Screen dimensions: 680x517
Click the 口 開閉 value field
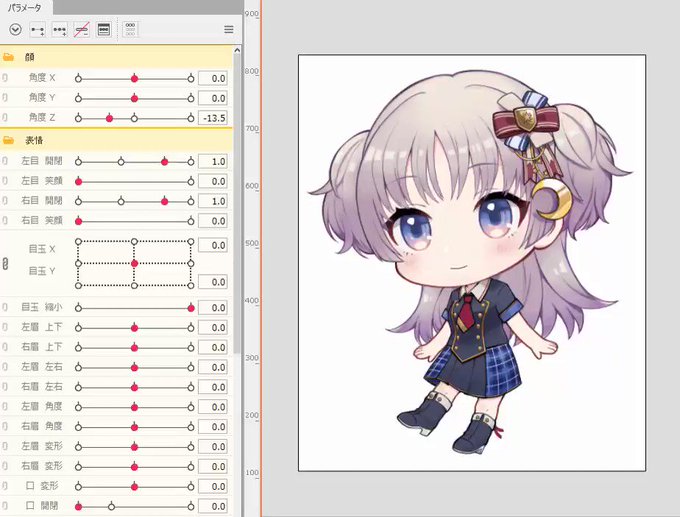coord(212,507)
